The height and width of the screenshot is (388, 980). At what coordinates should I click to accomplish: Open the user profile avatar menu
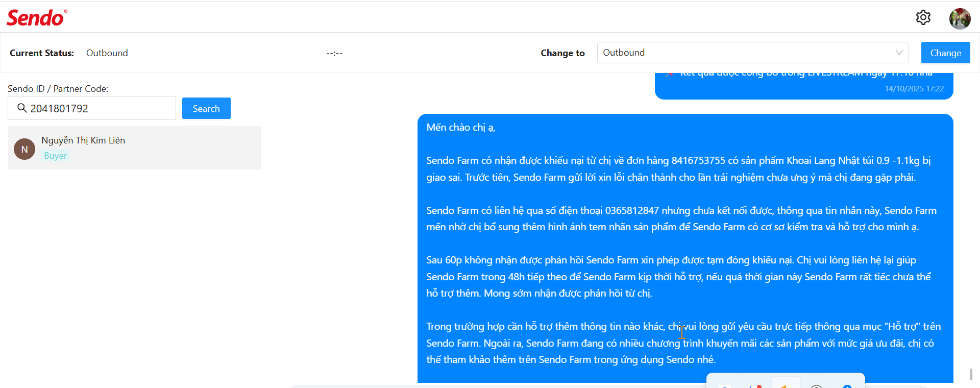960,19
